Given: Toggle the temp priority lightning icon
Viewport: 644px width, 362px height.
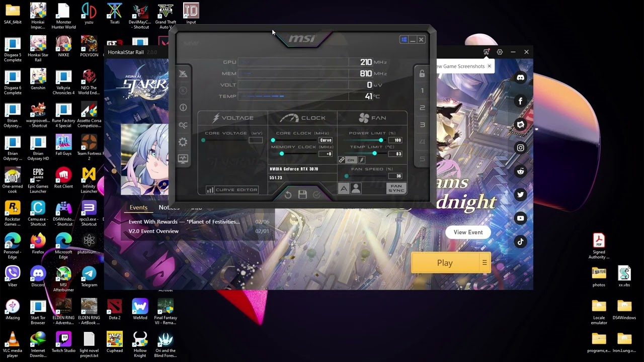Looking at the screenshot, I should pyautogui.click(x=361, y=160).
